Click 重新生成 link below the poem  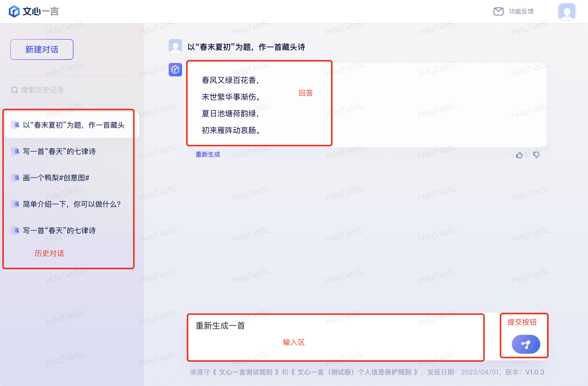pos(208,155)
